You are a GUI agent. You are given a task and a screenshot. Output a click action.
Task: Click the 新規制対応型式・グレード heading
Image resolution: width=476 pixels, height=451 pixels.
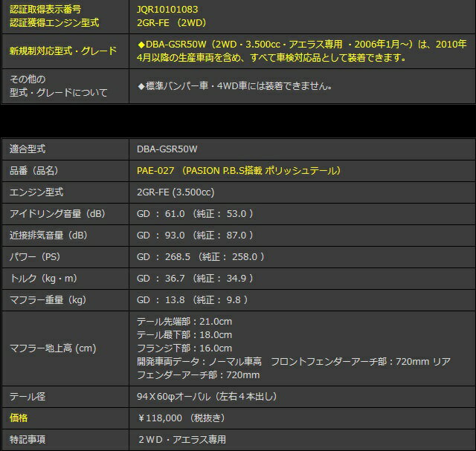[62, 51]
